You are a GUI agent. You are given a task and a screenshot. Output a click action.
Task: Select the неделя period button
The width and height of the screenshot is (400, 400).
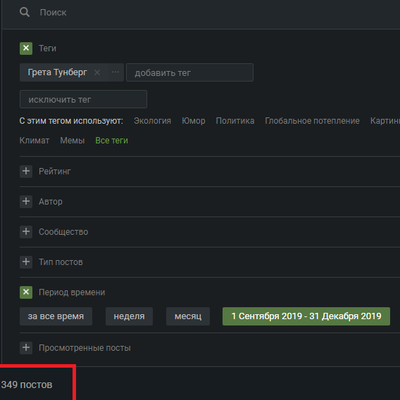(129, 316)
